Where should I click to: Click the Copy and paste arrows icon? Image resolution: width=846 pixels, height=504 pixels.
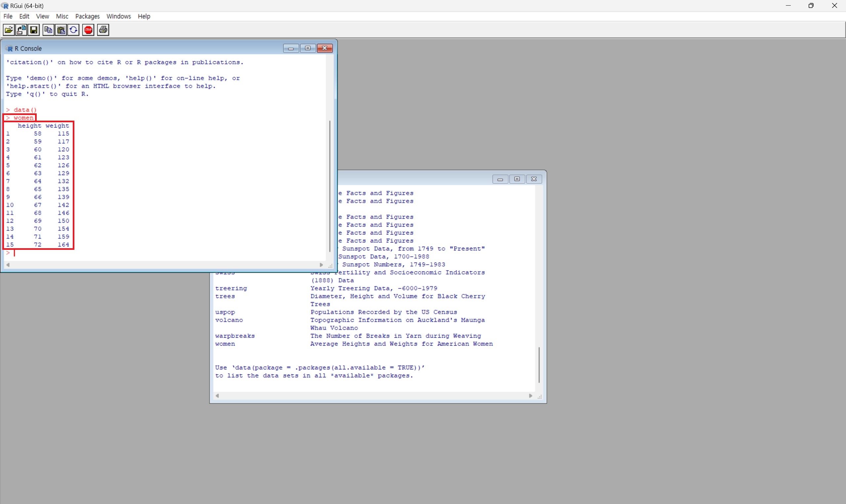pos(74,30)
